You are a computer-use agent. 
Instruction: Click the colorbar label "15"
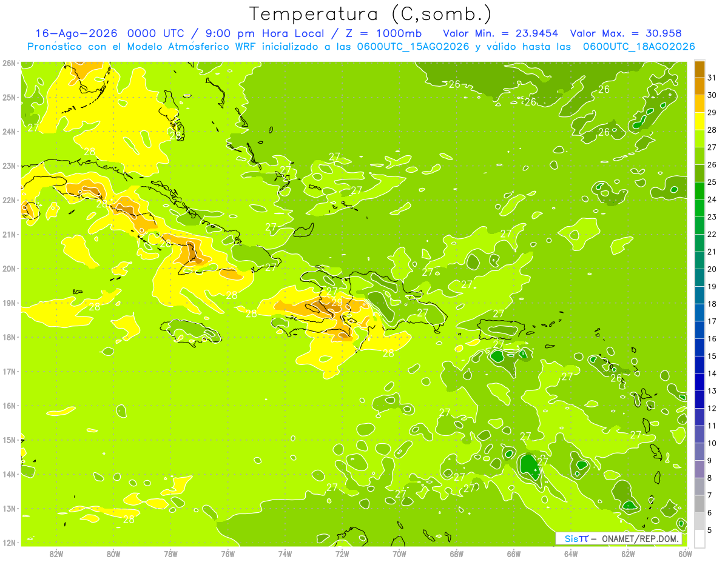[x=712, y=356]
